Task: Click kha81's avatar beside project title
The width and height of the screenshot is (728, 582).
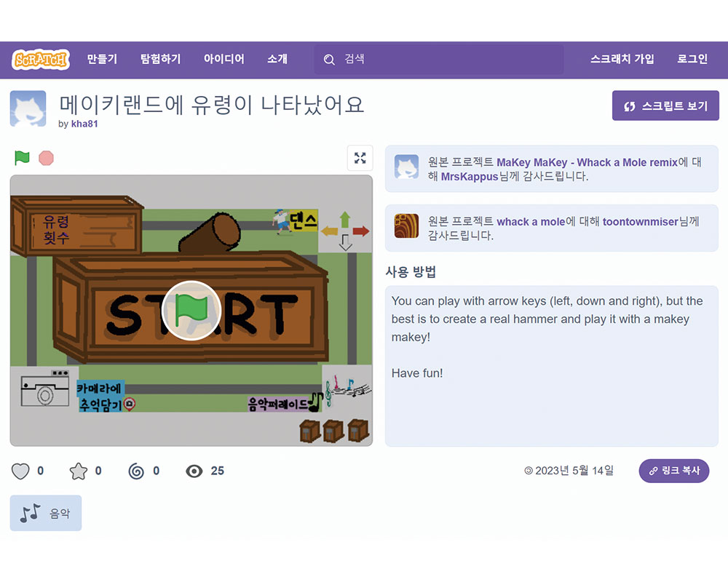Action: pyautogui.click(x=28, y=108)
